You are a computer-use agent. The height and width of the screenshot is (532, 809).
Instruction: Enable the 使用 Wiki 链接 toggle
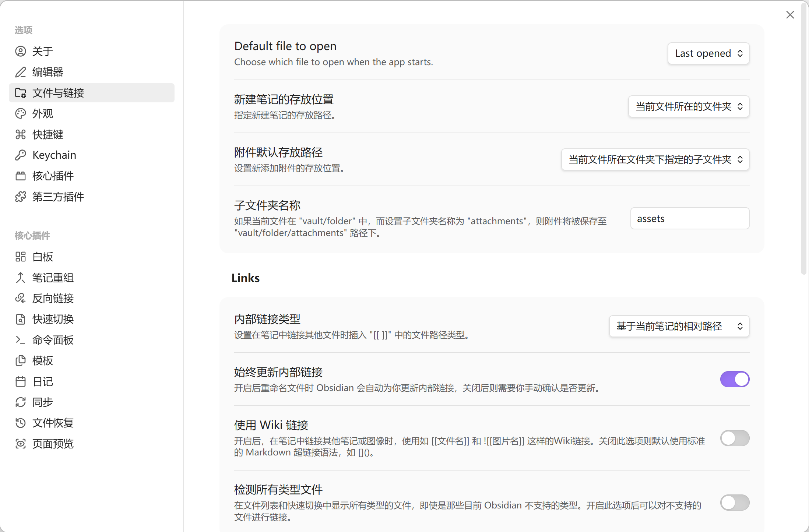(x=735, y=438)
